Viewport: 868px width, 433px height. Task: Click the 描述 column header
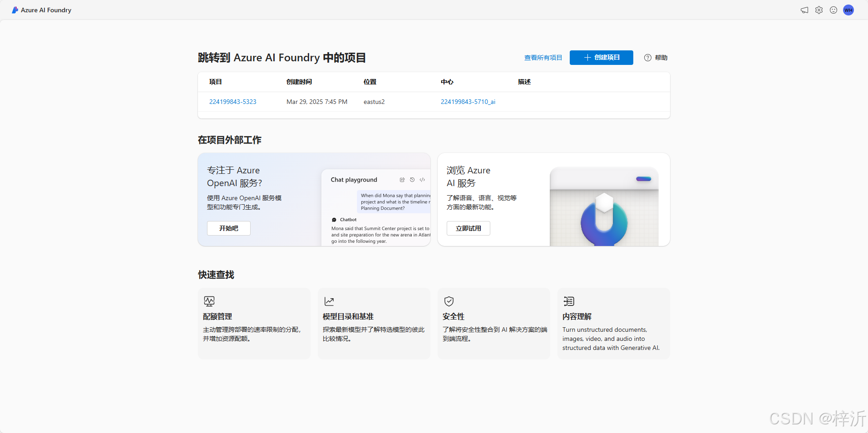tap(524, 82)
